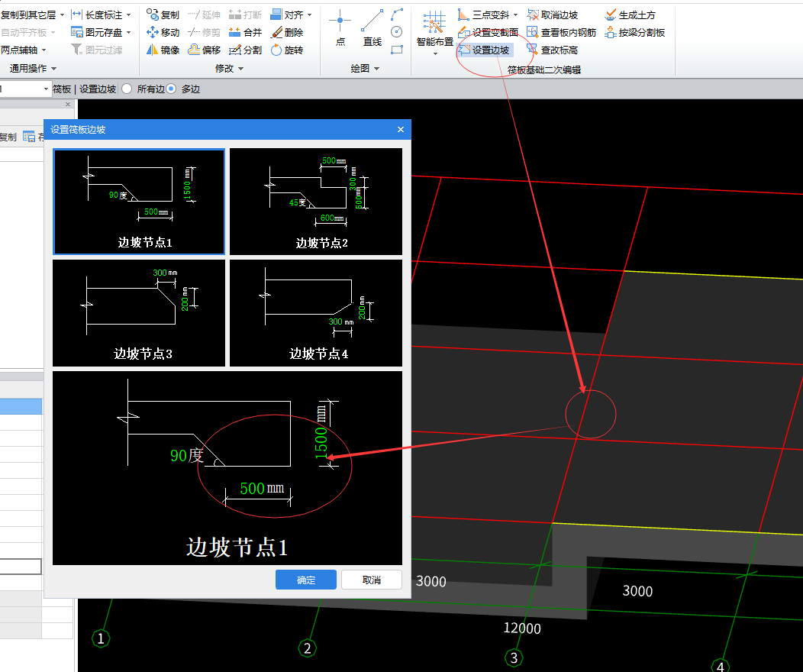Viewport: 803px width, 672px height.
Task: Click the 设置变截面 tool
Action: 488,32
